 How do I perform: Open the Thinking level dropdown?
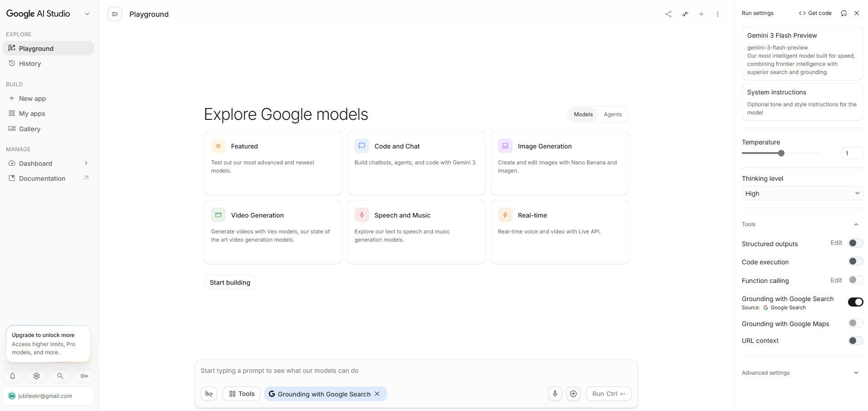click(x=802, y=193)
